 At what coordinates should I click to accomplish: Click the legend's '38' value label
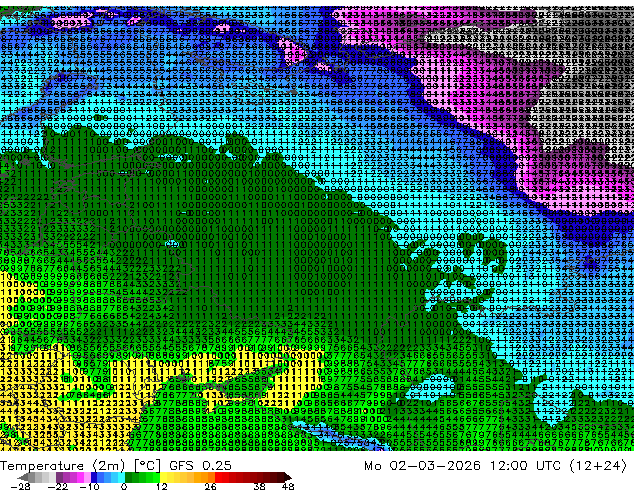[x=260, y=486]
